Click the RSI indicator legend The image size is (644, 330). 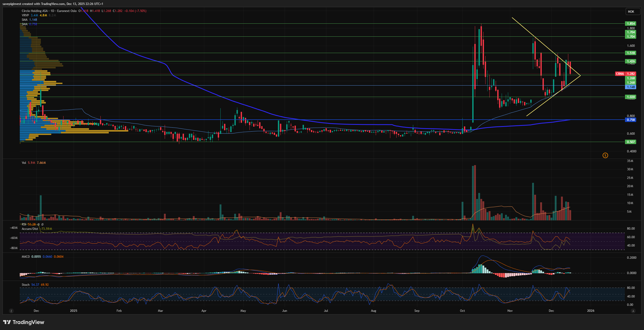tap(24, 224)
